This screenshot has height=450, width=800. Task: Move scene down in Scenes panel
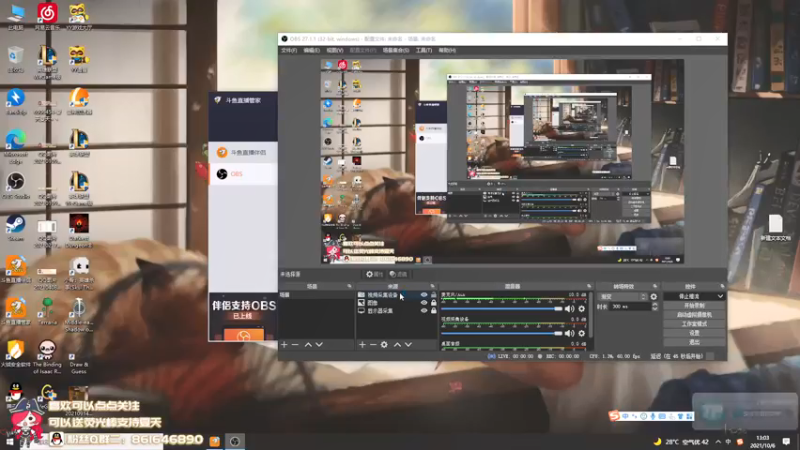click(x=319, y=345)
